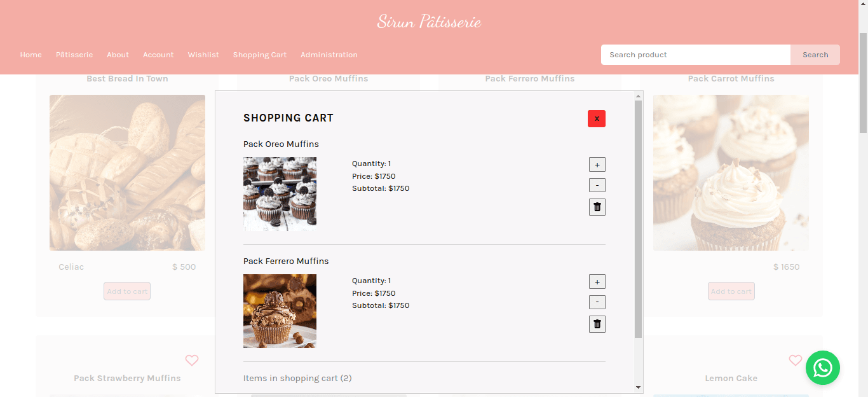Go to the Home page
Screen dimensions: 868x397
(31, 55)
